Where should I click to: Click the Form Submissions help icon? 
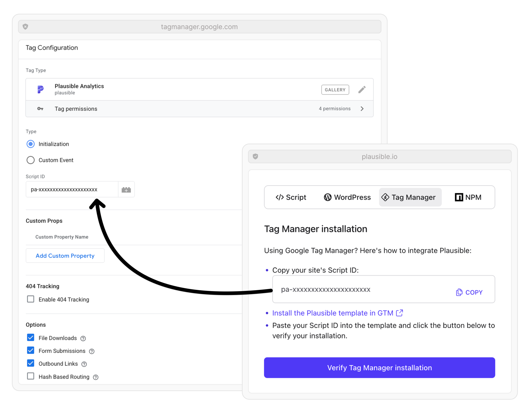coord(92,351)
